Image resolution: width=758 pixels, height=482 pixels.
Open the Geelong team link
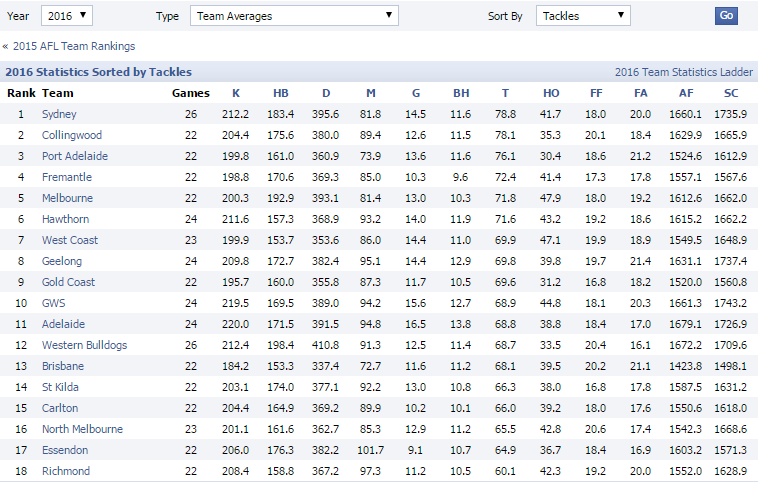(62, 261)
